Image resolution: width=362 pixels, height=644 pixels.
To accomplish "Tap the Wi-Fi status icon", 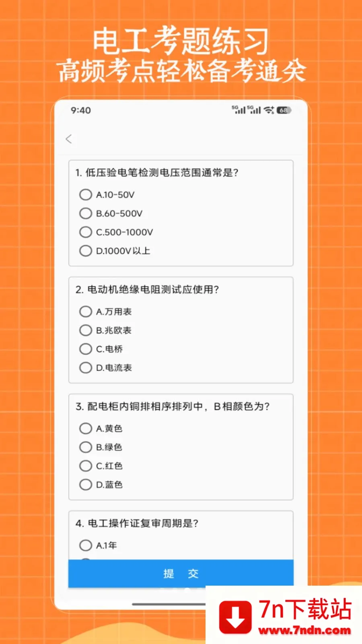I will coord(269,110).
